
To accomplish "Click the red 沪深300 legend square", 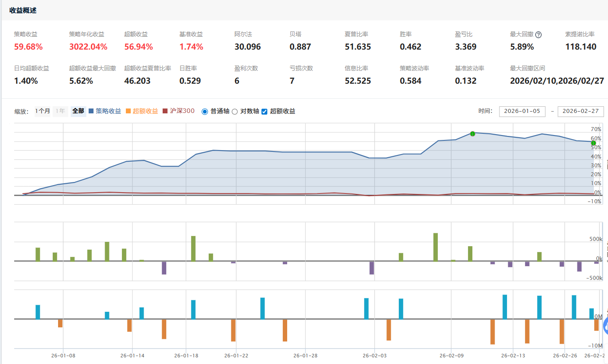I will pyautogui.click(x=166, y=111).
